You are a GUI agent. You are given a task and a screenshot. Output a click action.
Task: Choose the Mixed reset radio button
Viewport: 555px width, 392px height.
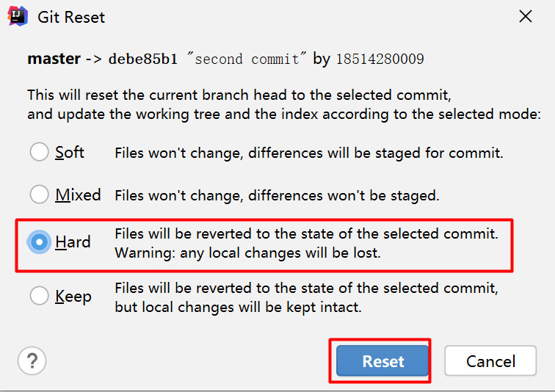coord(39,195)
